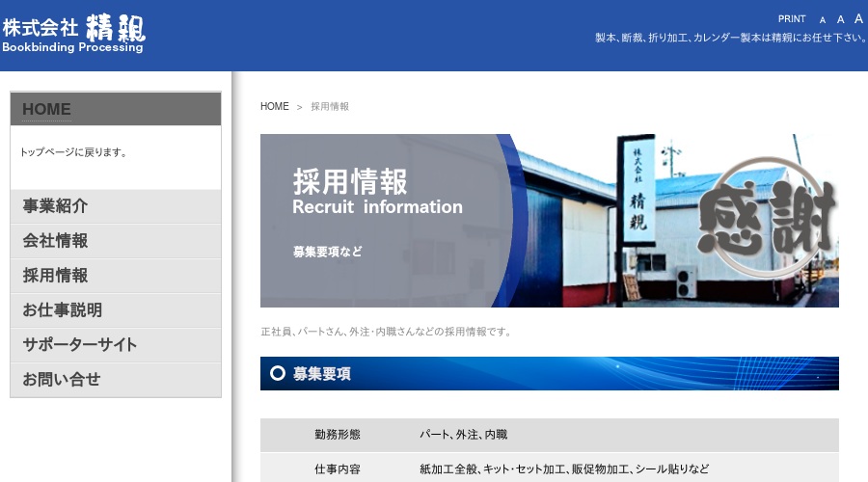868x482 pixels.
Task: Open 事業紹介 in the sidebar menu
Action: [x=56, y=206]
